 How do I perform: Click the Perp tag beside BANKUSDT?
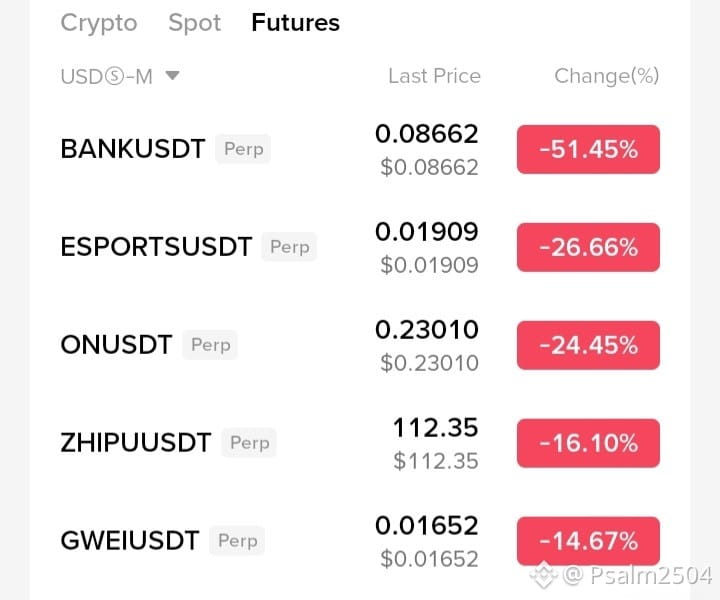click(243, 149)
